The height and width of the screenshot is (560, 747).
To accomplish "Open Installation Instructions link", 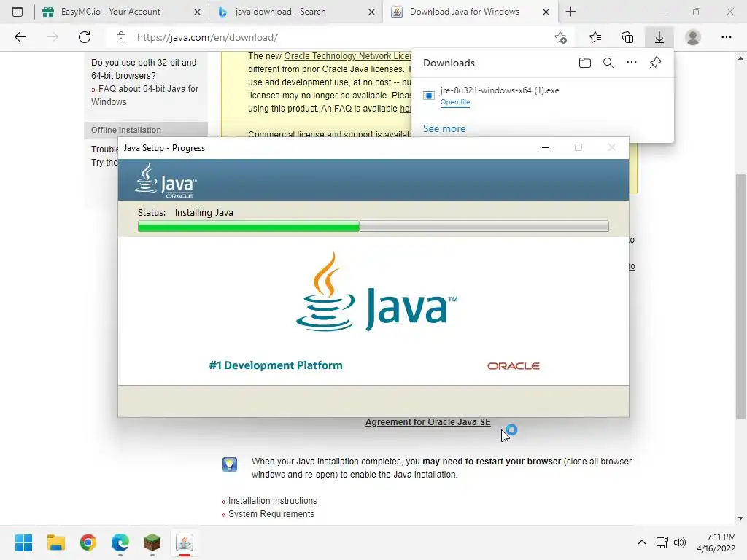I will click(273, 500).
